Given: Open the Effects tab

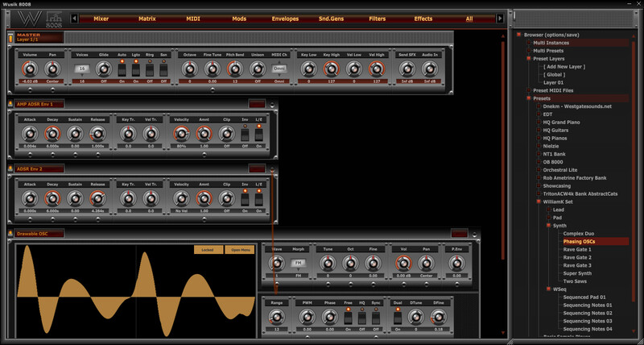Looking at the screenshot, I should 423,19.
